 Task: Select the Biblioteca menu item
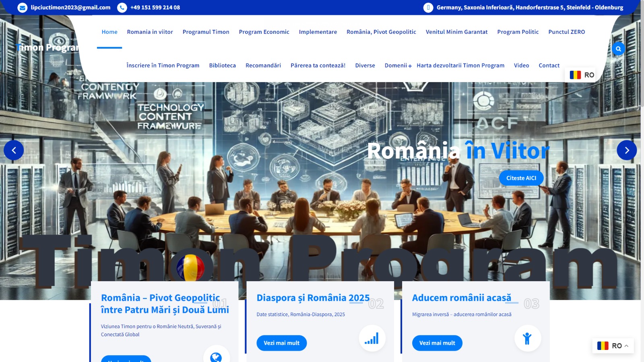222,66
